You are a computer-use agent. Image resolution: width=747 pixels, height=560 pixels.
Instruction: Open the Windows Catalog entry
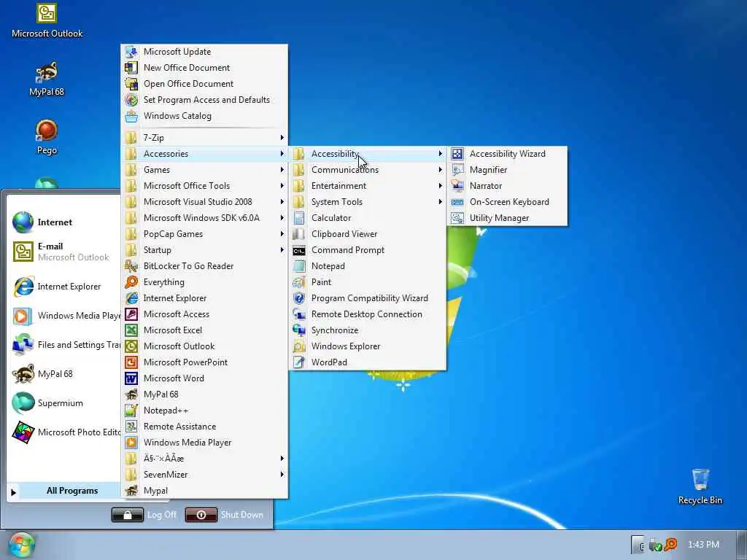click(204, 116)
